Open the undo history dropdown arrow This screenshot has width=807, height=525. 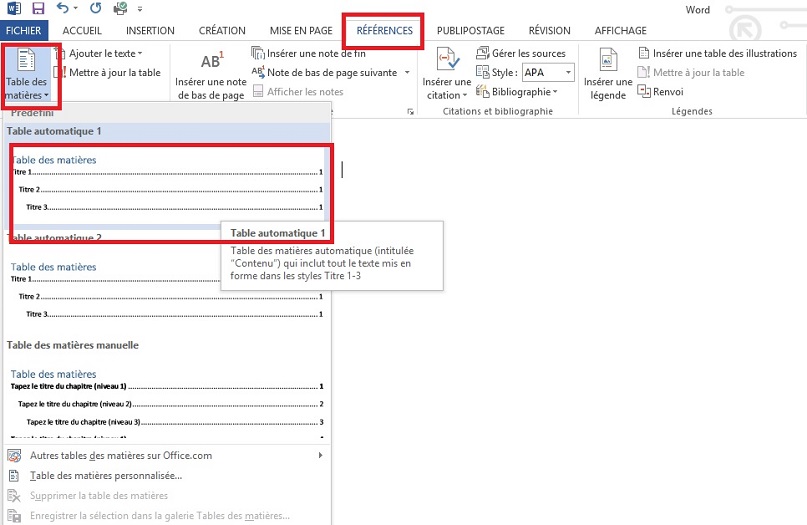[x=76, y=8]
